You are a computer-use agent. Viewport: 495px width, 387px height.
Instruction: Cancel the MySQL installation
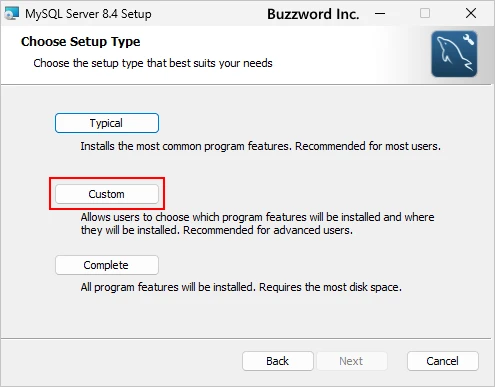[443, 361]
